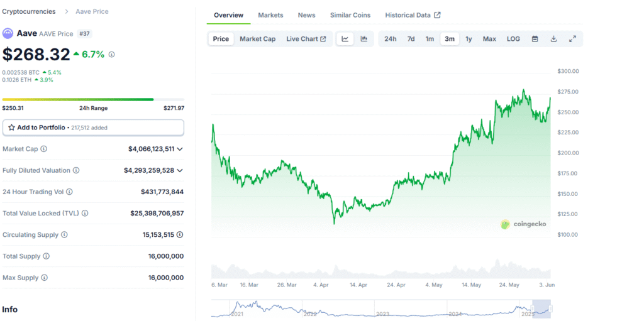
Task: Select the 1m time range
Action: tap(430, 39)
